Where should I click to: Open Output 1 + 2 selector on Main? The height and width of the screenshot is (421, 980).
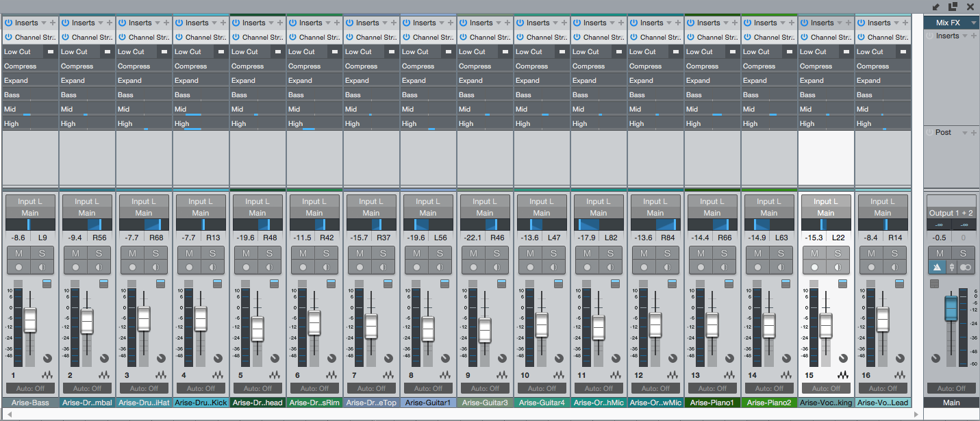951,213
